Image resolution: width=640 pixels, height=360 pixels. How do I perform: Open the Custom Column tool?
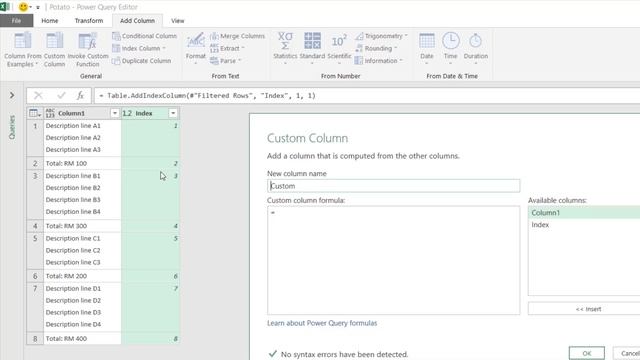coord(54,49)
